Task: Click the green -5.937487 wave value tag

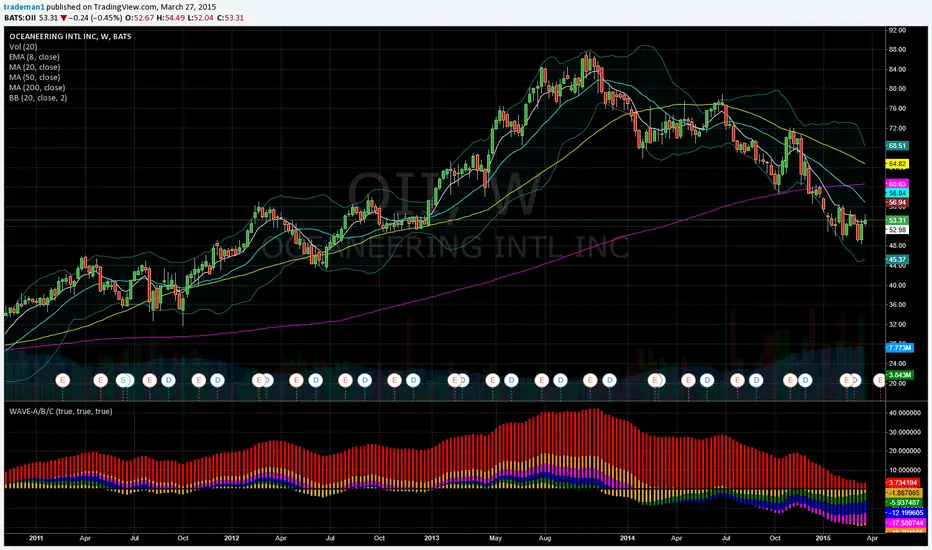Action: [903, 503]
